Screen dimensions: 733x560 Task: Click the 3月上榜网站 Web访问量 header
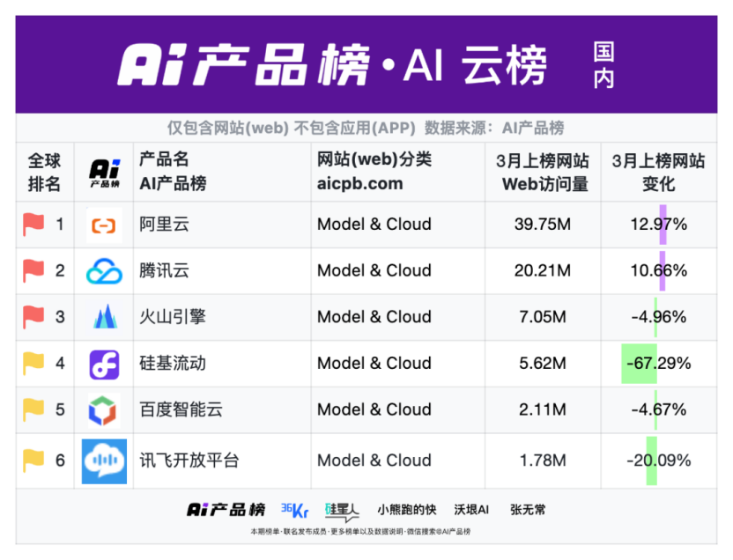(x=543, y=173)
